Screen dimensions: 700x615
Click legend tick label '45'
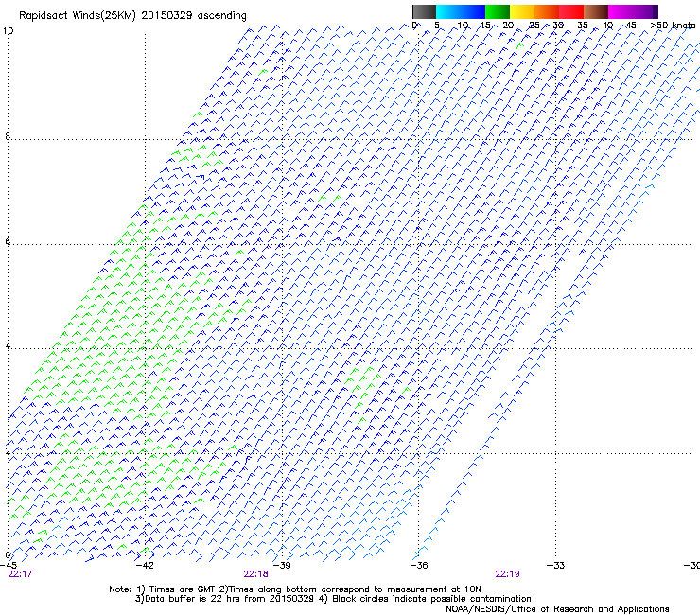coord(630,26)
